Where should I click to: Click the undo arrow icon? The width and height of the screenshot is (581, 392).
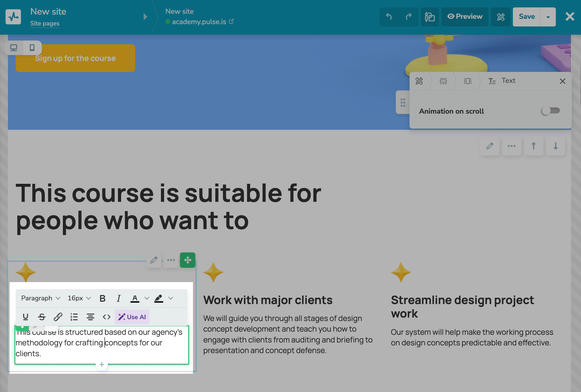389,17
